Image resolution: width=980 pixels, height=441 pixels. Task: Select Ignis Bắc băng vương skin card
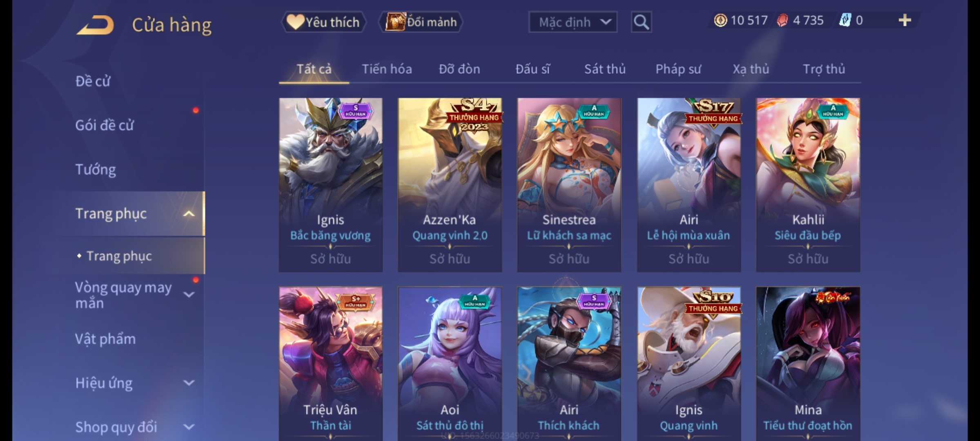coord(331,185)
